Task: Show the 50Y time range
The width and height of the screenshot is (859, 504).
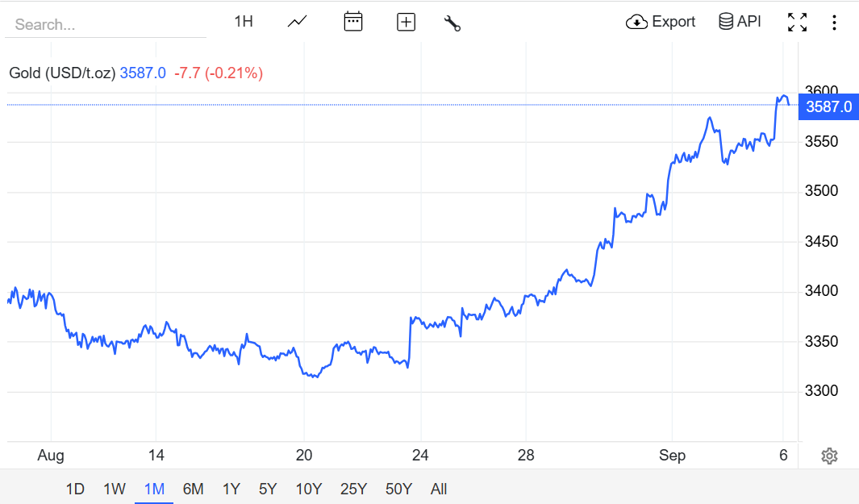Action: tap(398, 489)
